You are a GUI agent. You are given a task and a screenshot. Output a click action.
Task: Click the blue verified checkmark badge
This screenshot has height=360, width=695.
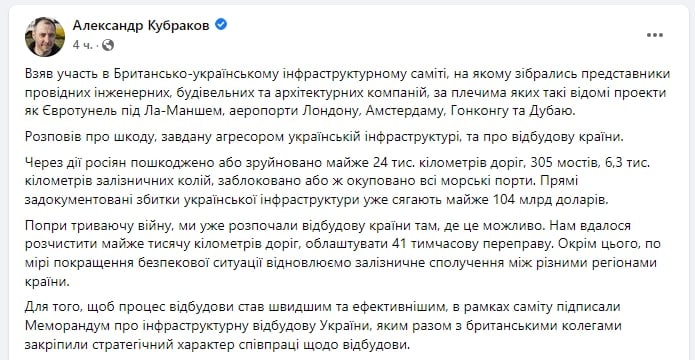pos(221,25)
